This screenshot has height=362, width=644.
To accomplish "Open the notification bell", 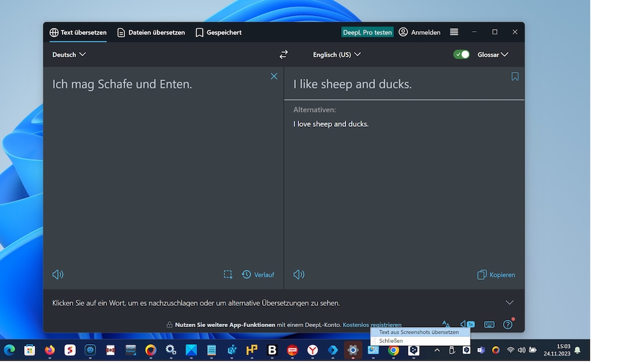I will coord(578,350).
